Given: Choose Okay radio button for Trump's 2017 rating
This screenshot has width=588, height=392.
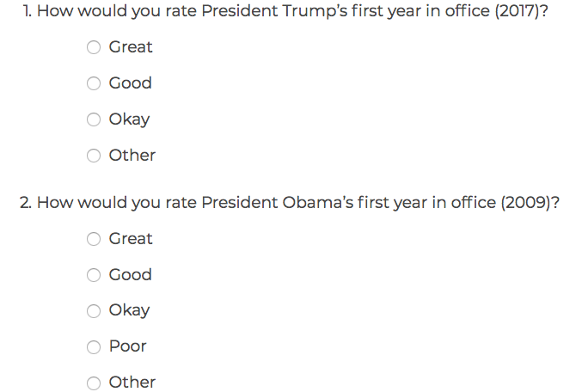Looking at the screenshot, I should (94, 120).
